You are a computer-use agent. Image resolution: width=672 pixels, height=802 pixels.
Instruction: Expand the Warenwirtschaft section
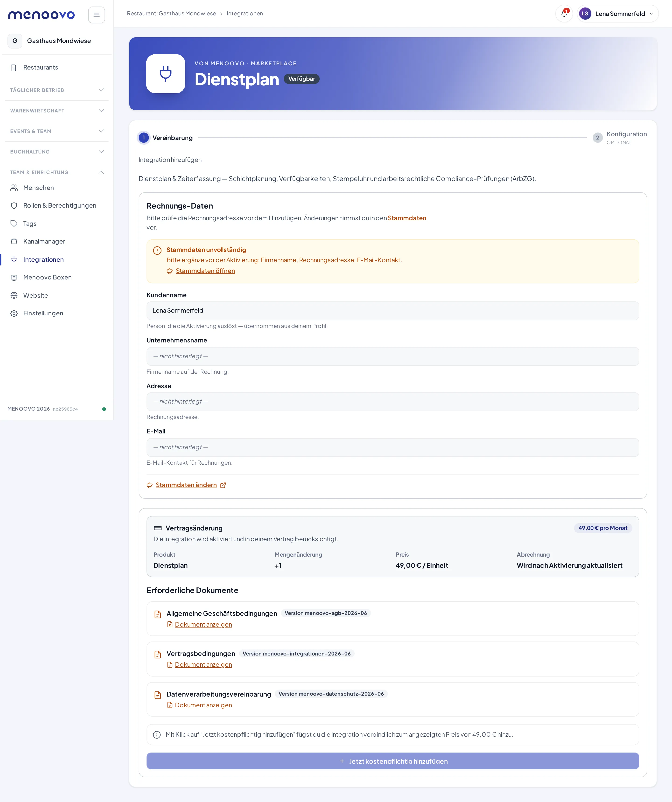coord(56,111)
